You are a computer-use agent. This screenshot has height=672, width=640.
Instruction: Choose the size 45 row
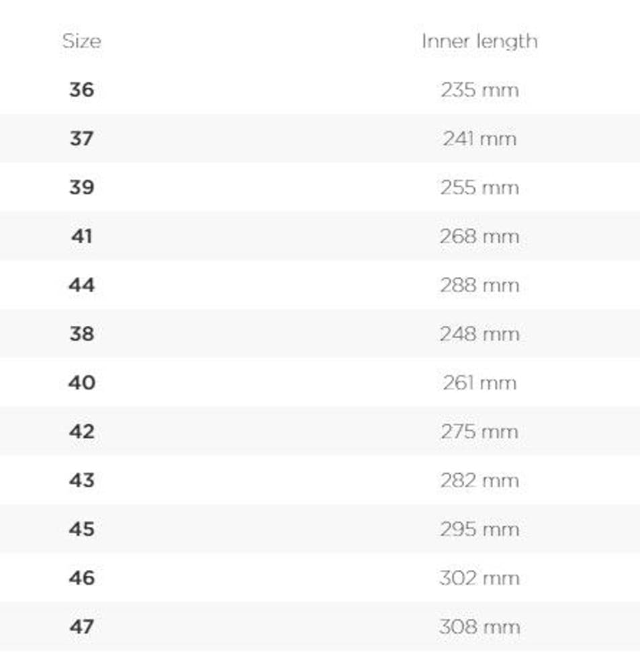(x=81, y=530)
